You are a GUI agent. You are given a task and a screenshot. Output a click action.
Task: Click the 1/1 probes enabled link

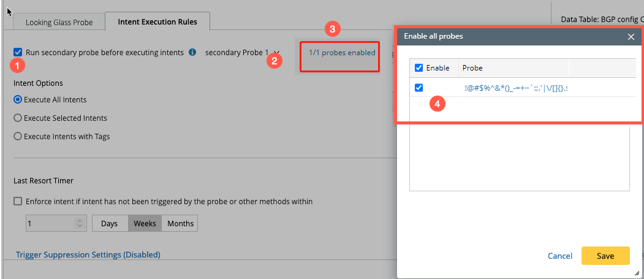coord(342,53)
